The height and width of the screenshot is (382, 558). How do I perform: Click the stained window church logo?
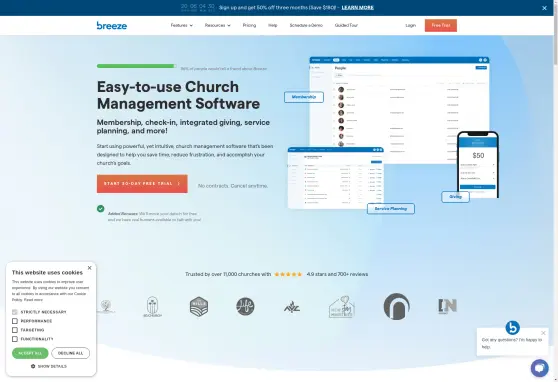[152, 307]
